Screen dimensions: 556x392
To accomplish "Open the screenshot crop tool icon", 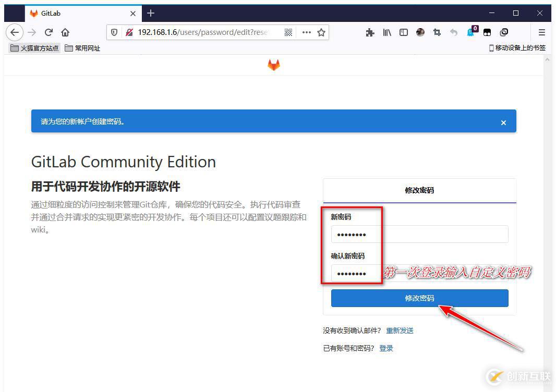I will (437, 32).
